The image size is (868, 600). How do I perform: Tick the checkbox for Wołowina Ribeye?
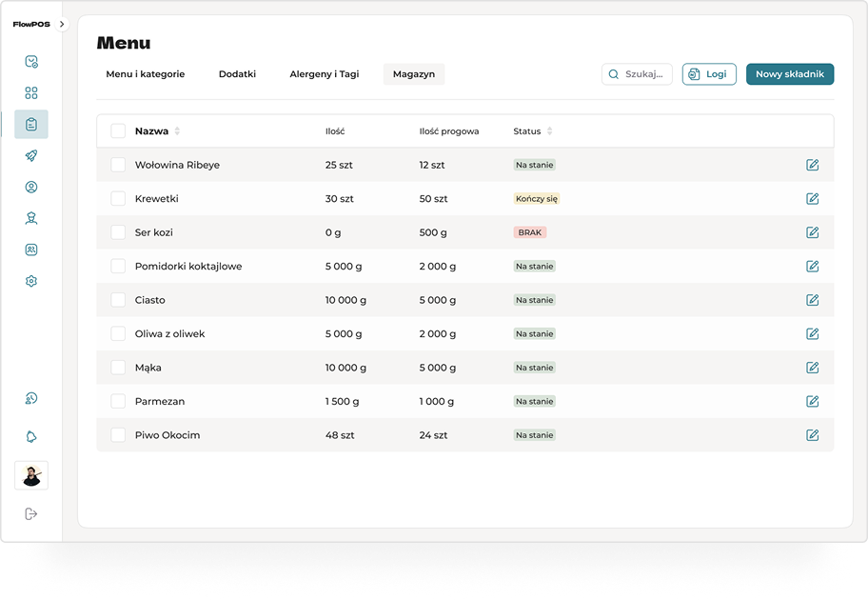118,165
